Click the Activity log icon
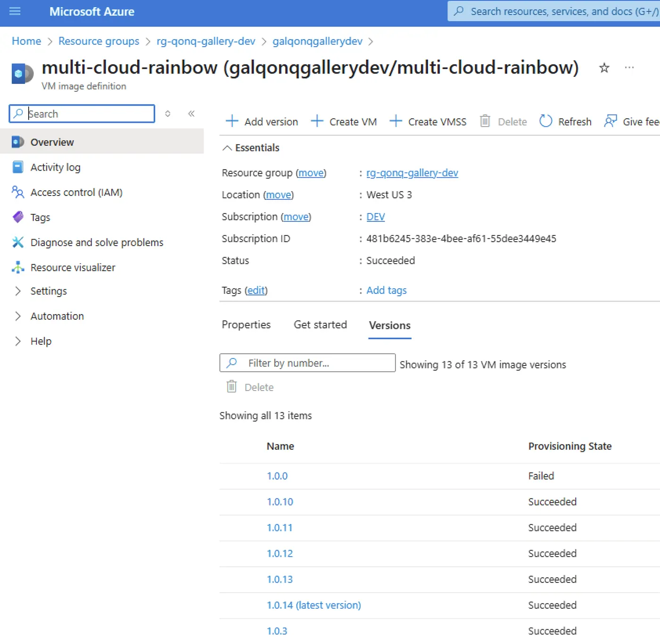Viewport: 660px width, 644px height. pyautogui.click(x=18, y=167)
